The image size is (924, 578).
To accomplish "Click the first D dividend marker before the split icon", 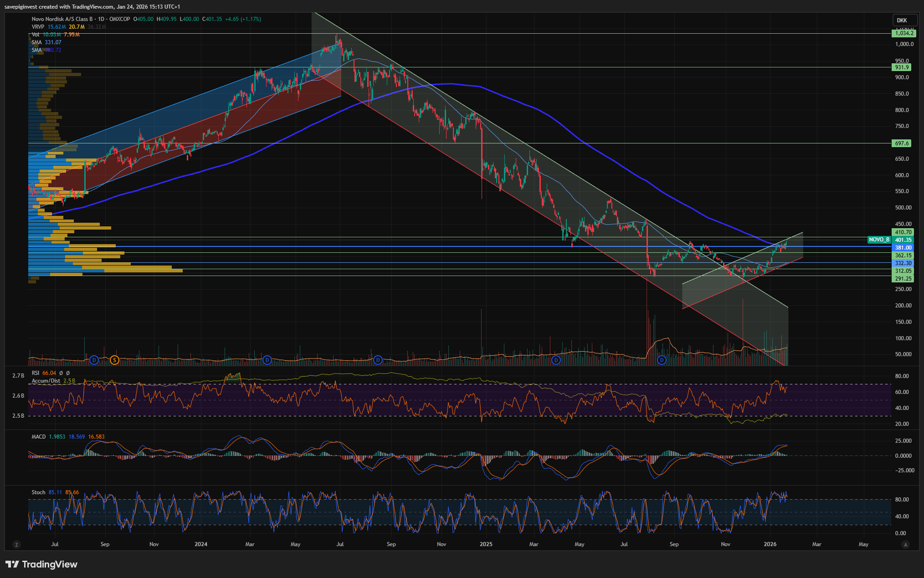I will click(x=94, y=360).
